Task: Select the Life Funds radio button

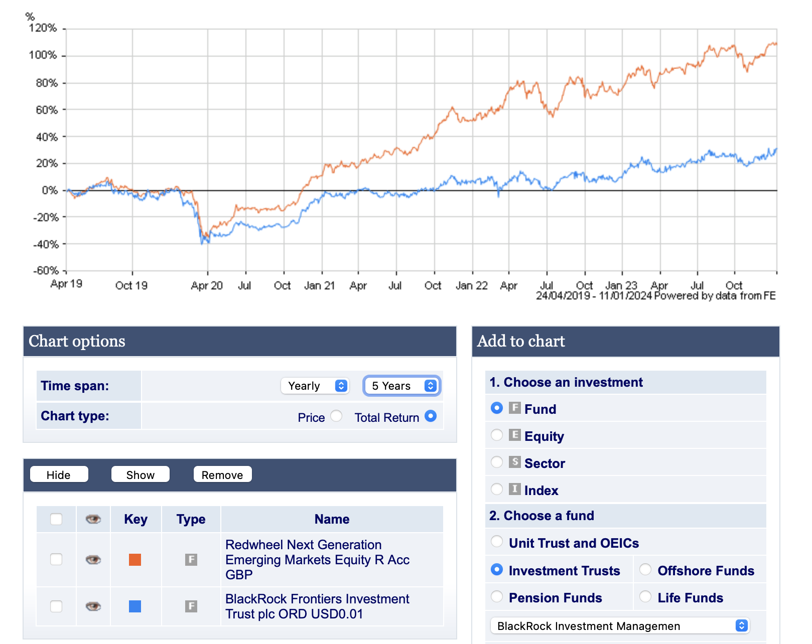Action: [x=645, y=596]
